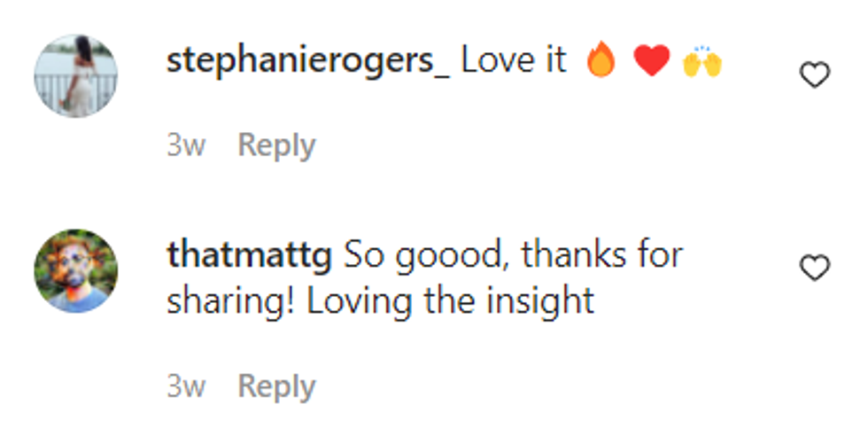Screen dimensions: 868x436
Task: Open thatmattg's profile picture
Action: pos(76,270)
